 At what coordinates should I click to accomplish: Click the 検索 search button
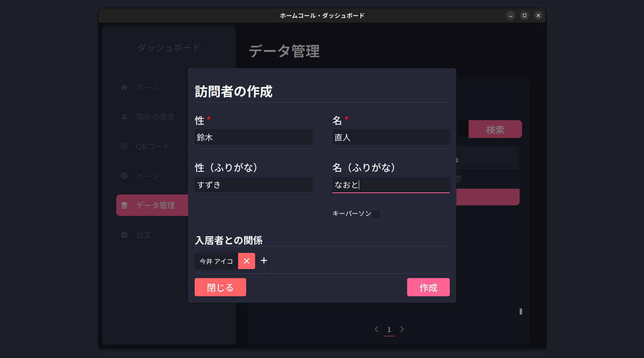point(495,129)
